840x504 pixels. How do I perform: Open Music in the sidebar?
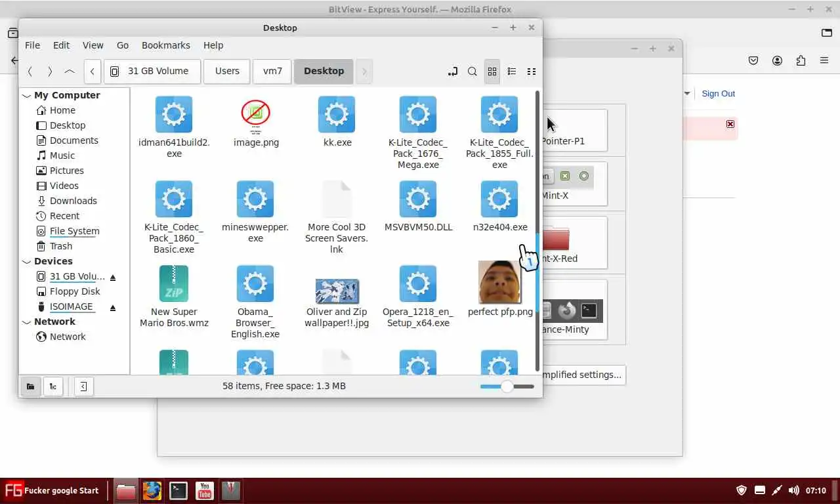[62, 156]
